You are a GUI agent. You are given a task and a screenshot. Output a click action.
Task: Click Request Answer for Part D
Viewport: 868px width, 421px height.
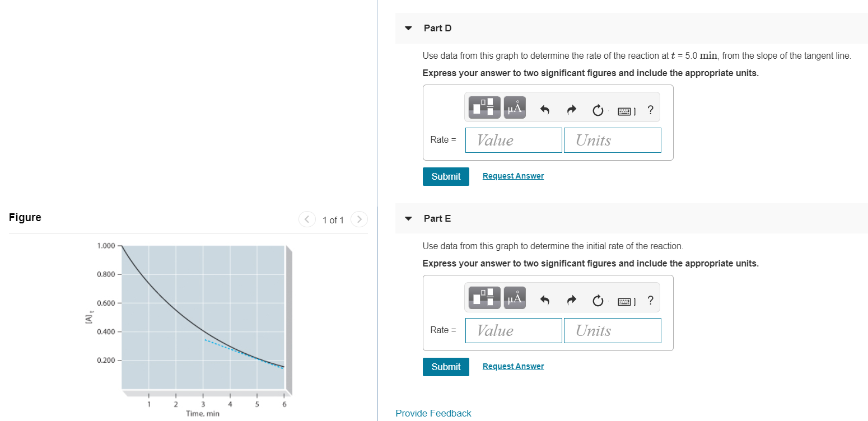(512, 175)
